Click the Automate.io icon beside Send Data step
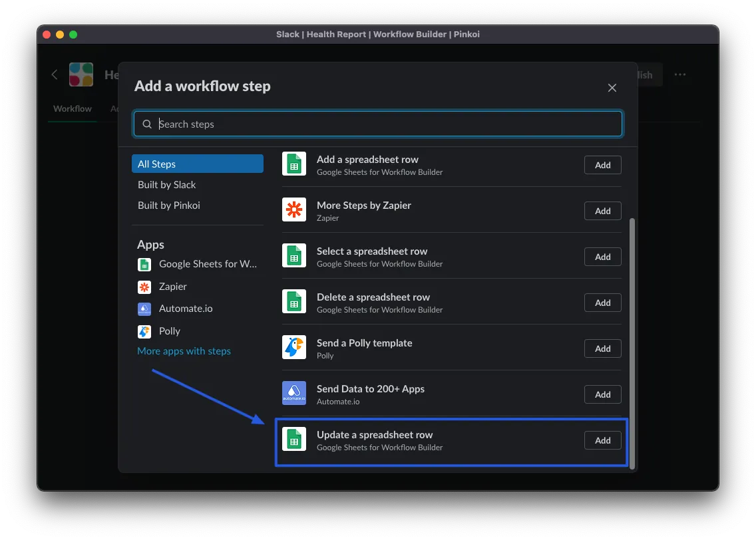 (x=293, y=394)
